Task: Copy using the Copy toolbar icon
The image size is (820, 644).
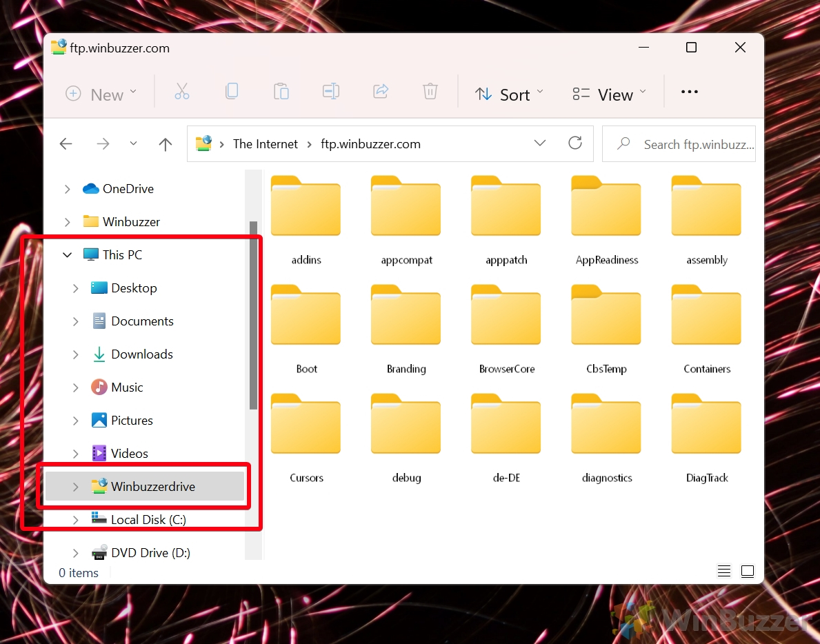Action: click(x=232, y=91)
